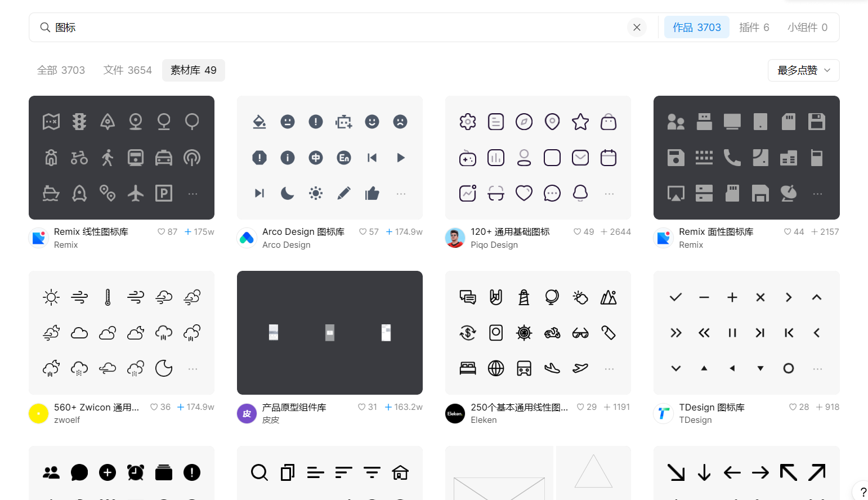Image resolution: width=868 pixels, height=500 pixels.
Task: Add 120+ 通用基础图标 via plus 2644
Action: (x=616, y=232)
